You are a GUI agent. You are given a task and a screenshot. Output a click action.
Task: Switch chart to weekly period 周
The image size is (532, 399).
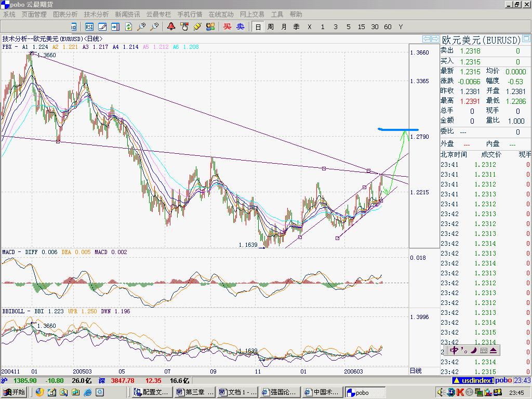(271, 26)
